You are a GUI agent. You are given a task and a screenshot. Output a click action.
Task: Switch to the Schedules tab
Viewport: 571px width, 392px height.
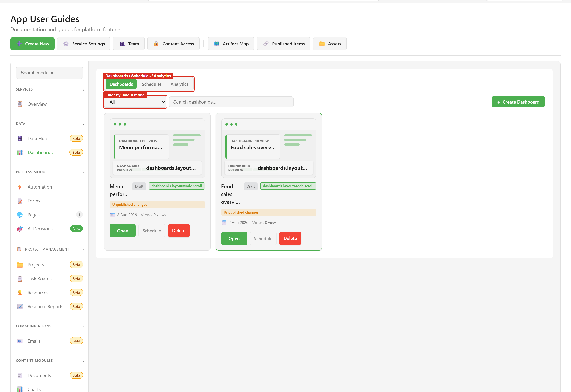[x=152, y=84]
